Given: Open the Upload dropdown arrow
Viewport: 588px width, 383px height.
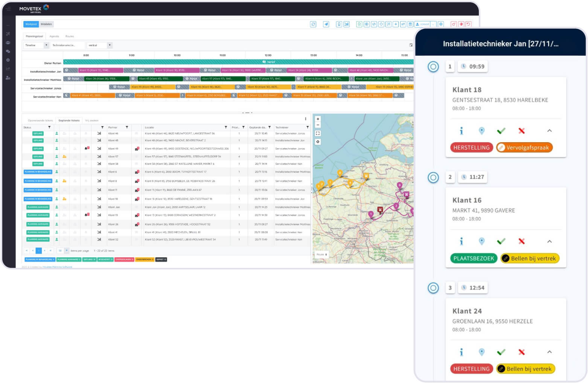Looking at the screenshot, I should 433,24.
